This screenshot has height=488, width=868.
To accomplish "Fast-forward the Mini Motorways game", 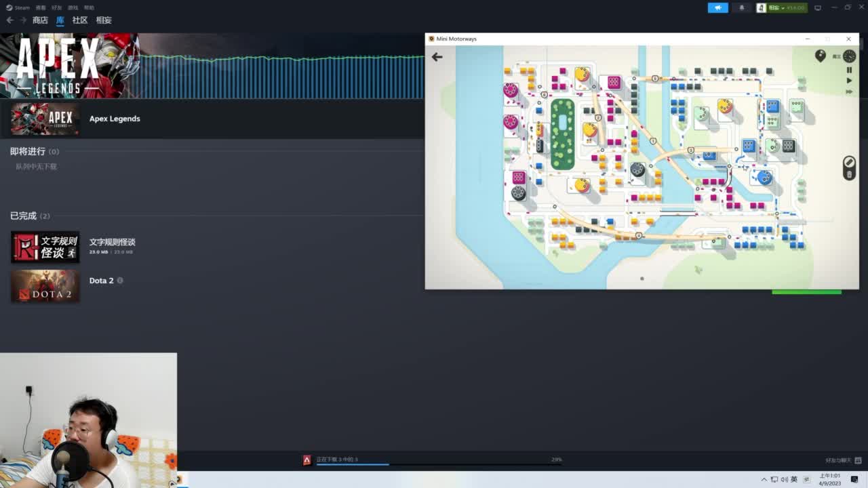I will point(849,91).
